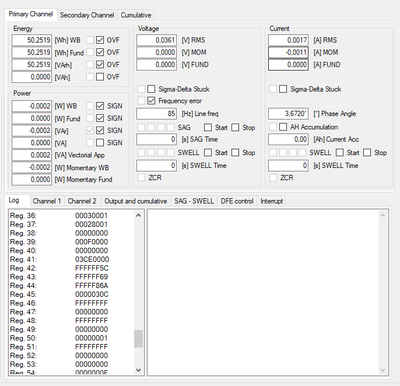Toggle SIGN checkbox for [VA]
This screenshot has width=400, height=386.
tap(100, 143)
